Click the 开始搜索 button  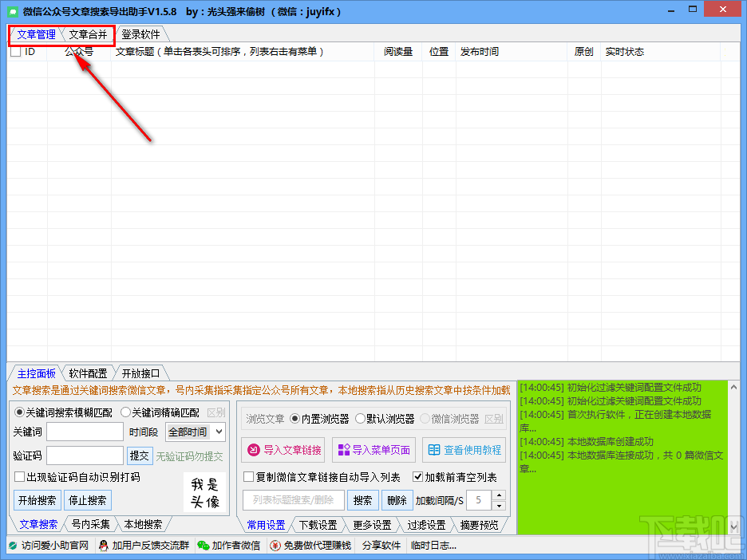coord(38,500)
